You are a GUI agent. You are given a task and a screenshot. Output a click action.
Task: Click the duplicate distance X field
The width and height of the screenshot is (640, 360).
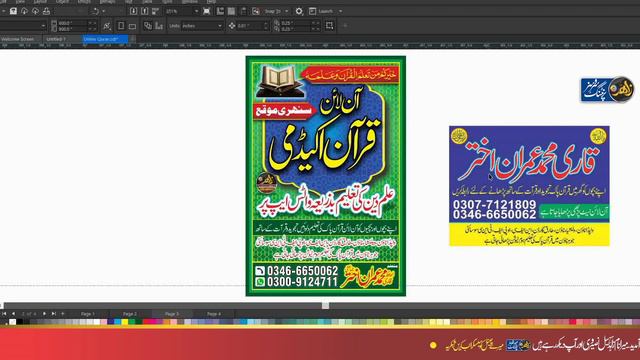[295, 23]
